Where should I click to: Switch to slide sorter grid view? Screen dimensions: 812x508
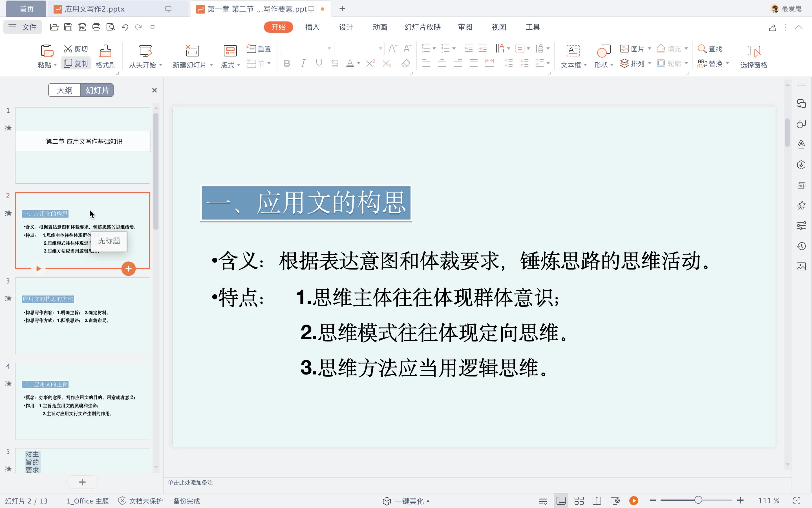579,501
